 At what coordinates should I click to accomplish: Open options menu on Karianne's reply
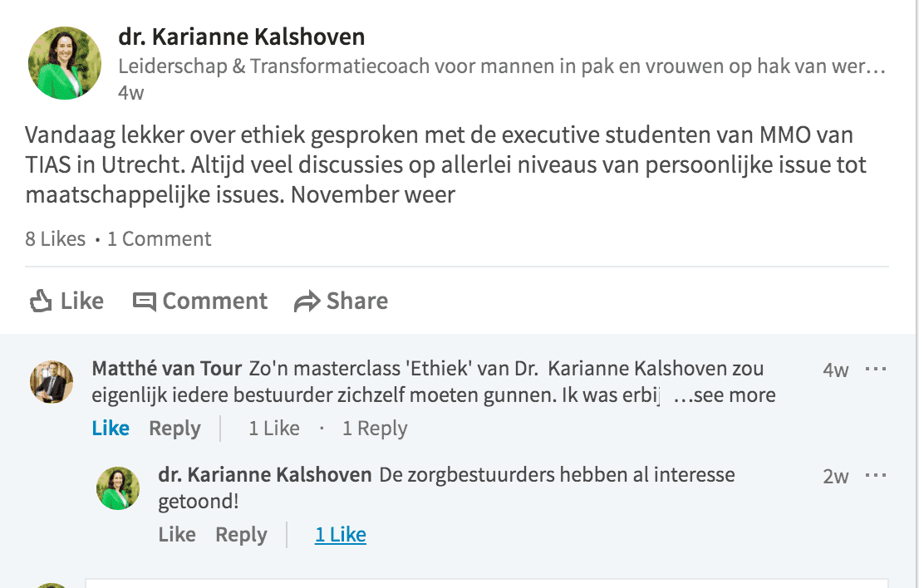pyautogui.click(x=876, y=476)
